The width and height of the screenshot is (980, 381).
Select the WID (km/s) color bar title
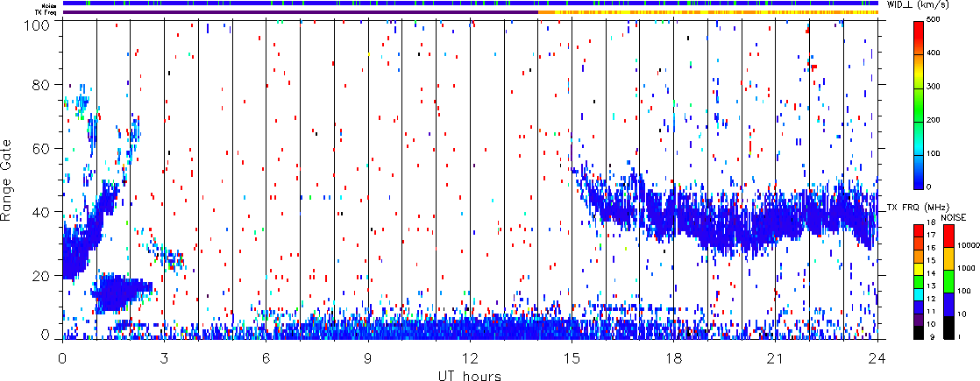pos(918,5)
